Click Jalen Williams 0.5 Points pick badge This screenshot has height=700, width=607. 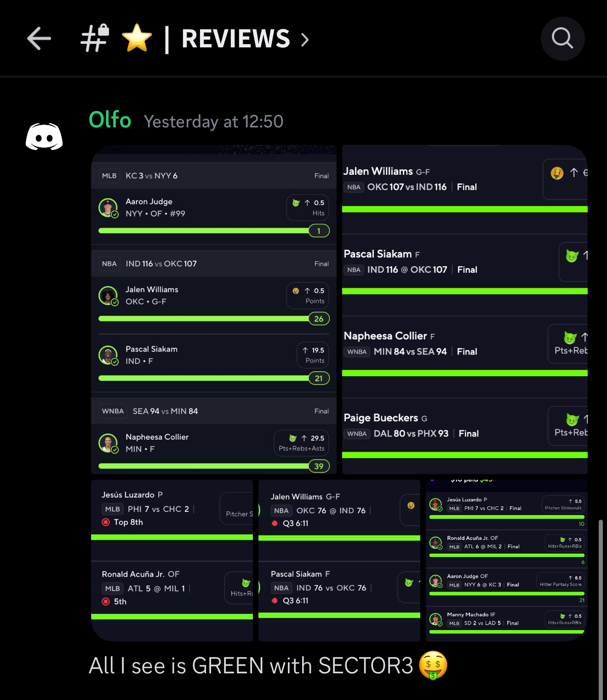pyautogui.click(x=308, y=296)
